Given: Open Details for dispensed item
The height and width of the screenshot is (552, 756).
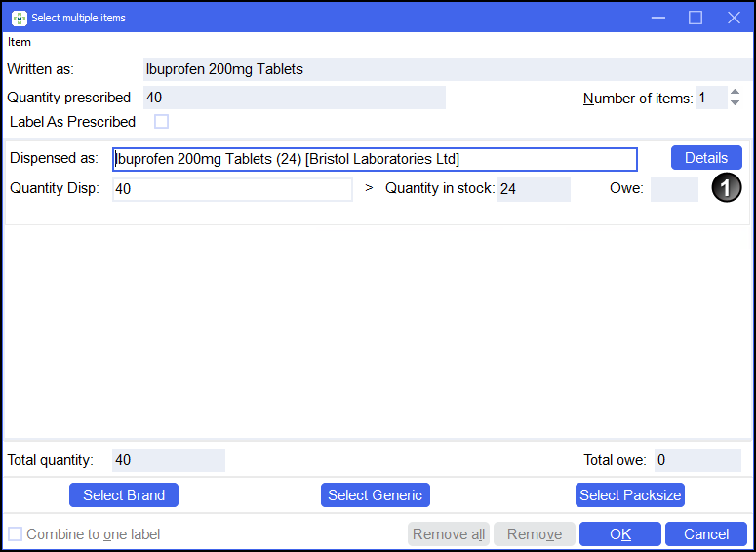Looking at the screenshot, I should click(706, 158).
